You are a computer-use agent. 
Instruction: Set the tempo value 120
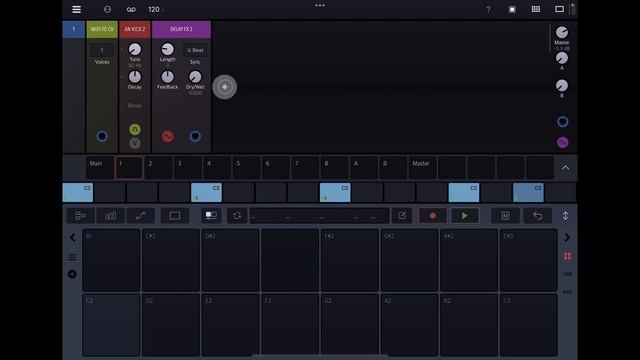pyautogui.click(x=154, y=9)
